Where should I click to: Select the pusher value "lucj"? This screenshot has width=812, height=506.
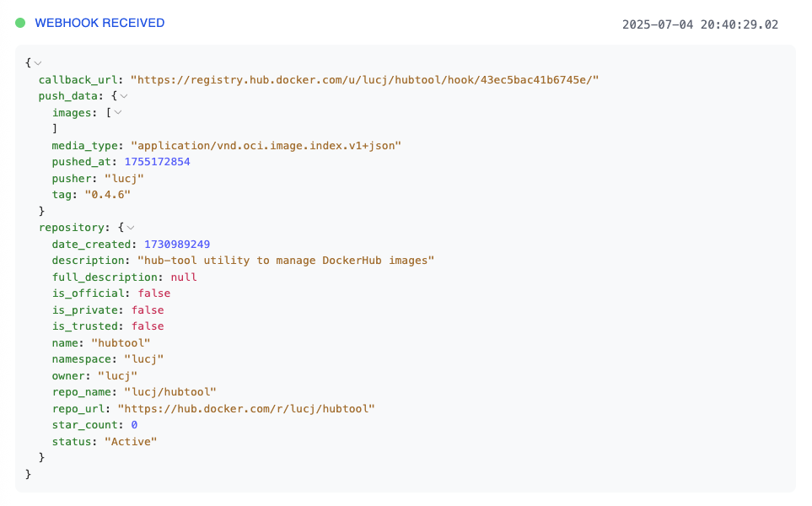coord(124,179)
